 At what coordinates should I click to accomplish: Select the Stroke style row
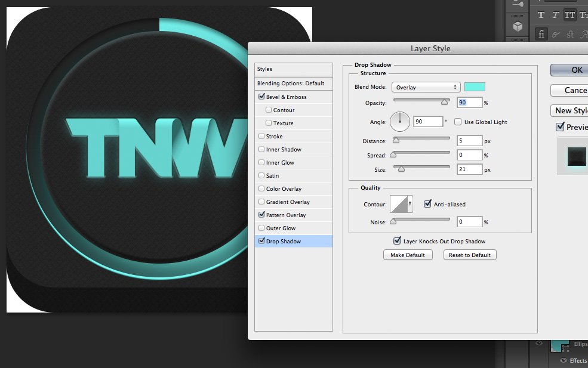tap(294, 136)
